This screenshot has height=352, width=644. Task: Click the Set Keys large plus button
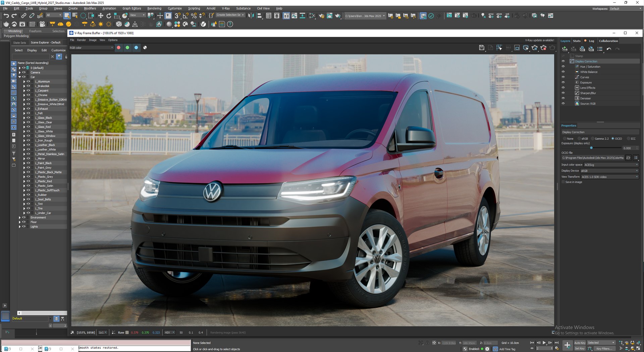568,345
